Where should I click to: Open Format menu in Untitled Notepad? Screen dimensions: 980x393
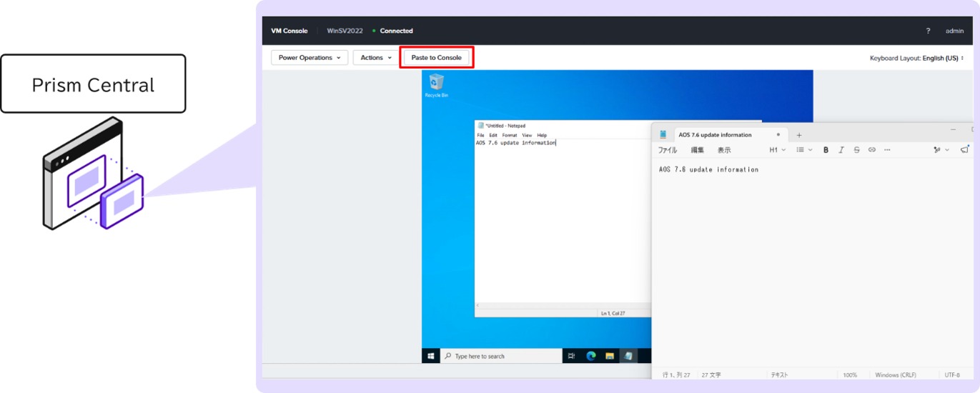pos(509,135)
